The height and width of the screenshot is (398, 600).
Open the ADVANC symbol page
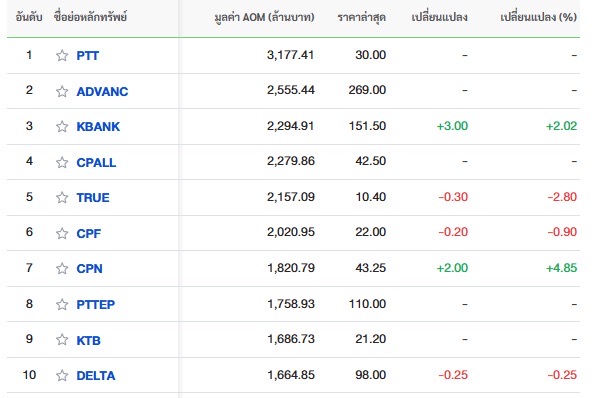tap(102, 91)
